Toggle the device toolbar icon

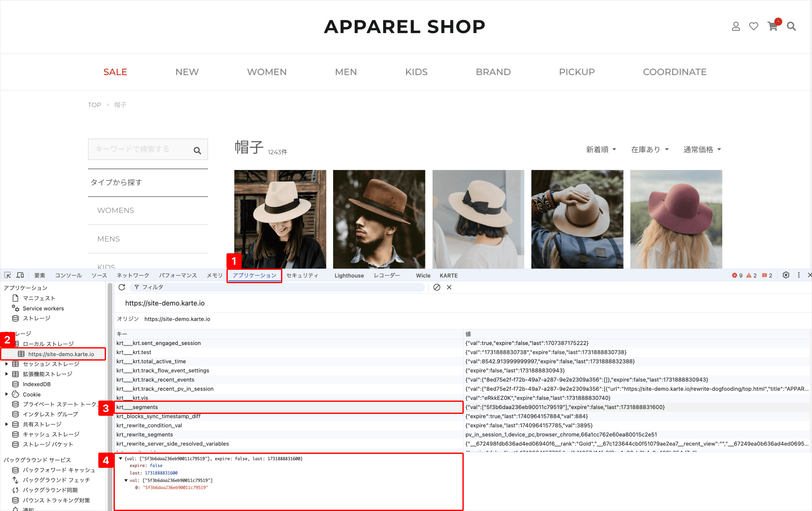20,275
